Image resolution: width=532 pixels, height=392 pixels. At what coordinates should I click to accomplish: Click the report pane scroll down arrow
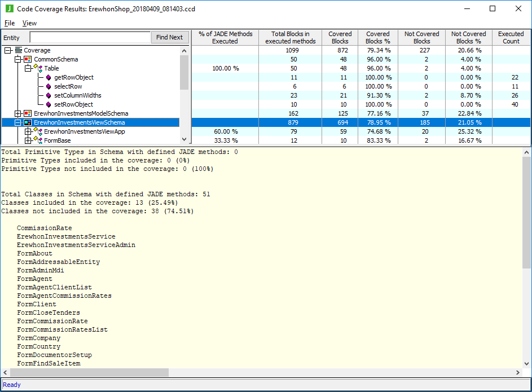(526, 363)
